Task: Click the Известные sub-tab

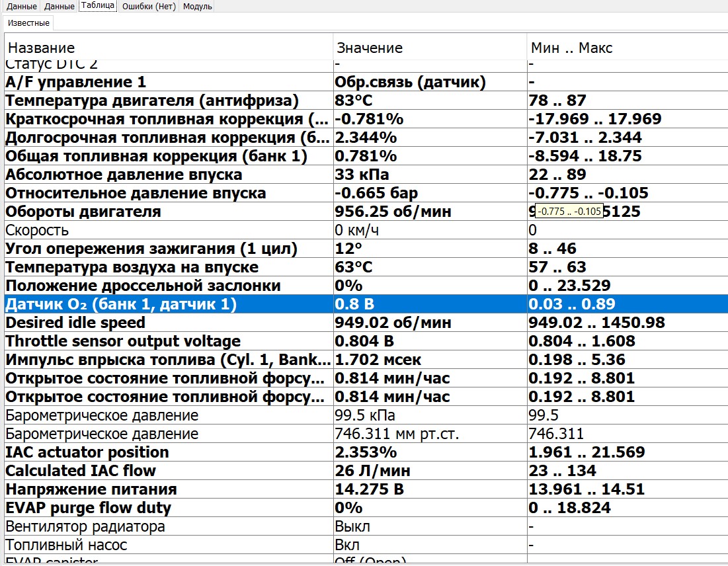Action: (29, 23)
